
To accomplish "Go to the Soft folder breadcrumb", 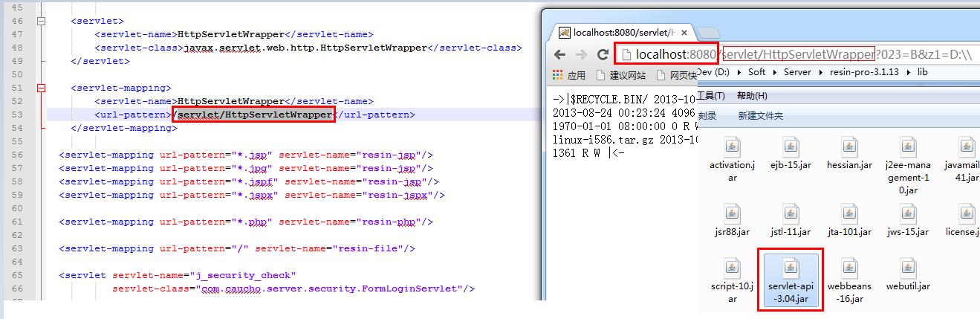I will 756,72.
